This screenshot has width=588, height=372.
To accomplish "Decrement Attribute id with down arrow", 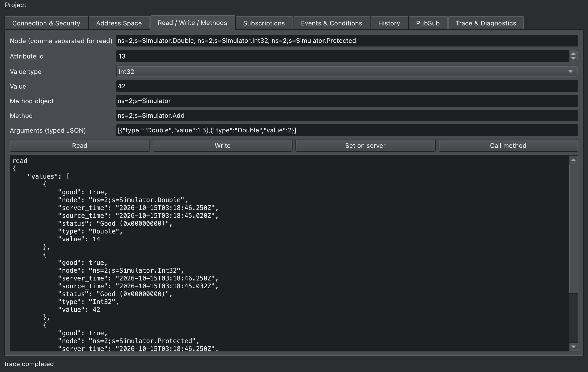I will coord(573,59).
